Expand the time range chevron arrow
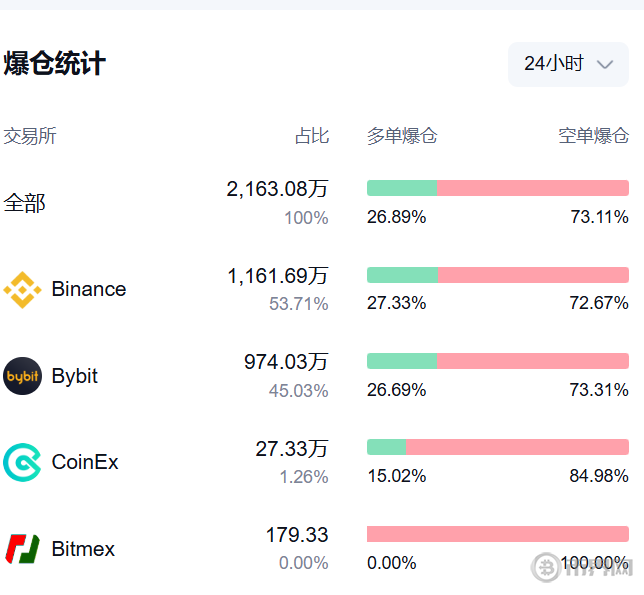The image size is (644, 595). point(604,64)
